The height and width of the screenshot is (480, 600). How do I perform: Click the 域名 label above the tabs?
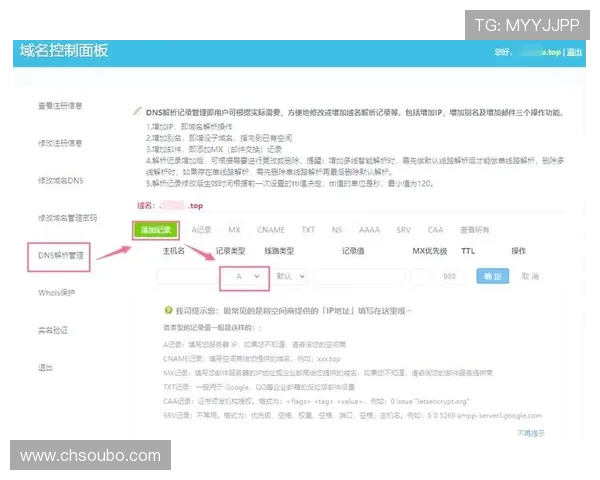coord(146,206)
